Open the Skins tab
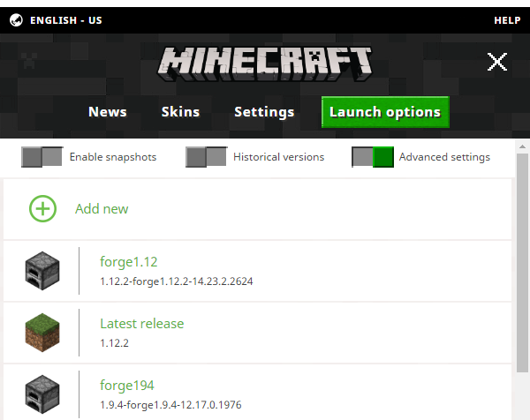Viewport: 530px width, 420px height. [x=180, y=112]
